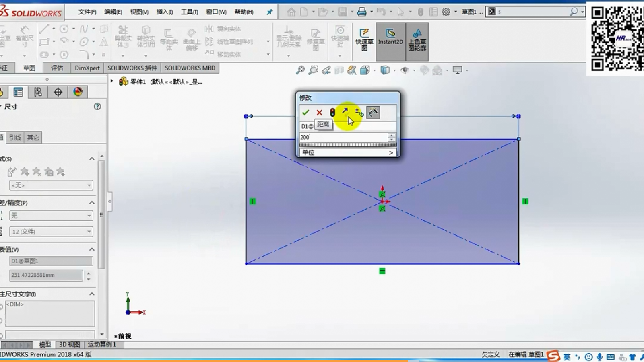Switch to the 引线 leaders tab
The height and width of the screenshot is (362, 644).
(x=15, y=138)
